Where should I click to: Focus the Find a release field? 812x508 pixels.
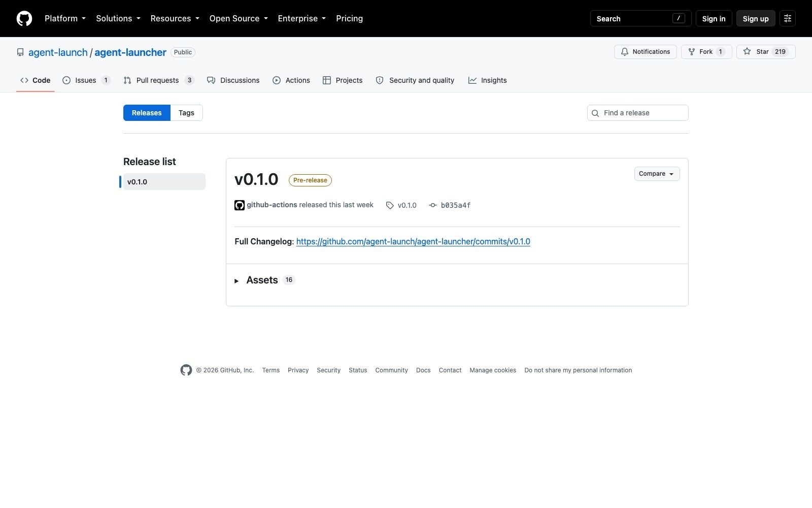(x=637, y=113)
